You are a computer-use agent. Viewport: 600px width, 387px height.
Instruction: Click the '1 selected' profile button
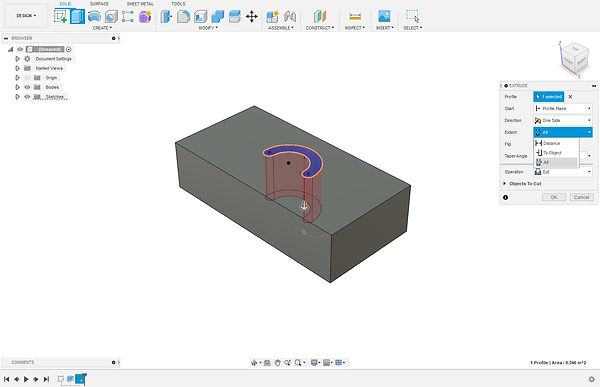[549, 97]
